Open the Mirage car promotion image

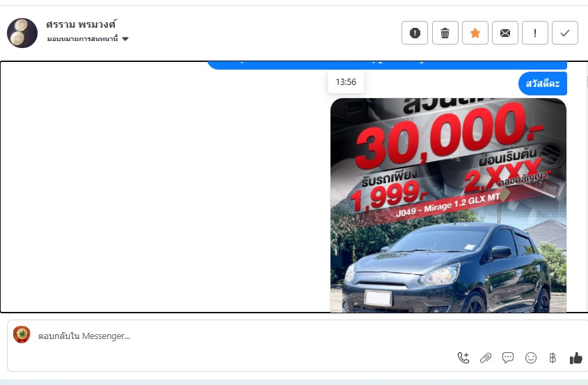pyautogui.click(x=448, y=205)
